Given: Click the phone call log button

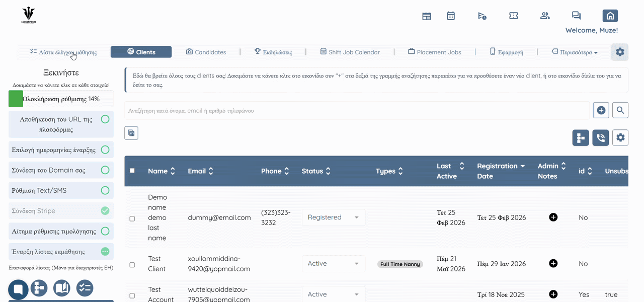Looking at the screenshot, I should tap(601, 138).
